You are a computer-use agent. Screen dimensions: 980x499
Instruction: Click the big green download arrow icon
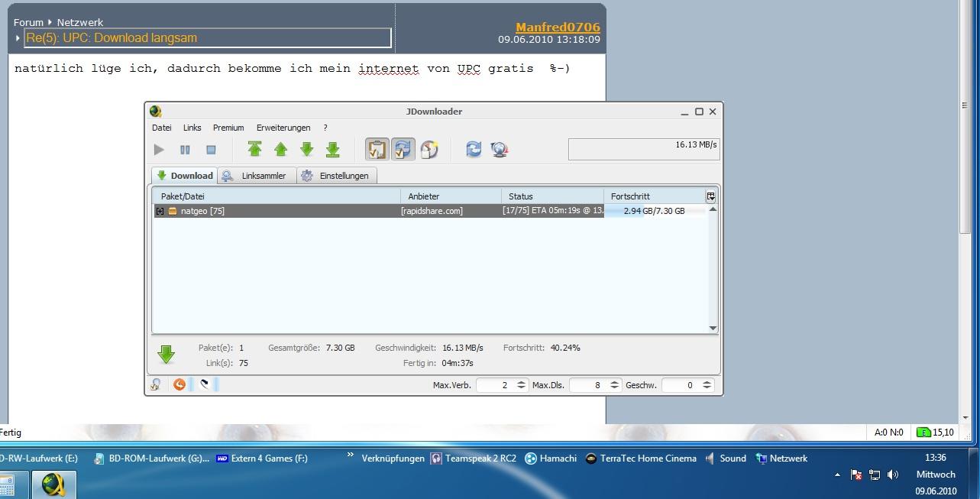[x=166, y=355]
